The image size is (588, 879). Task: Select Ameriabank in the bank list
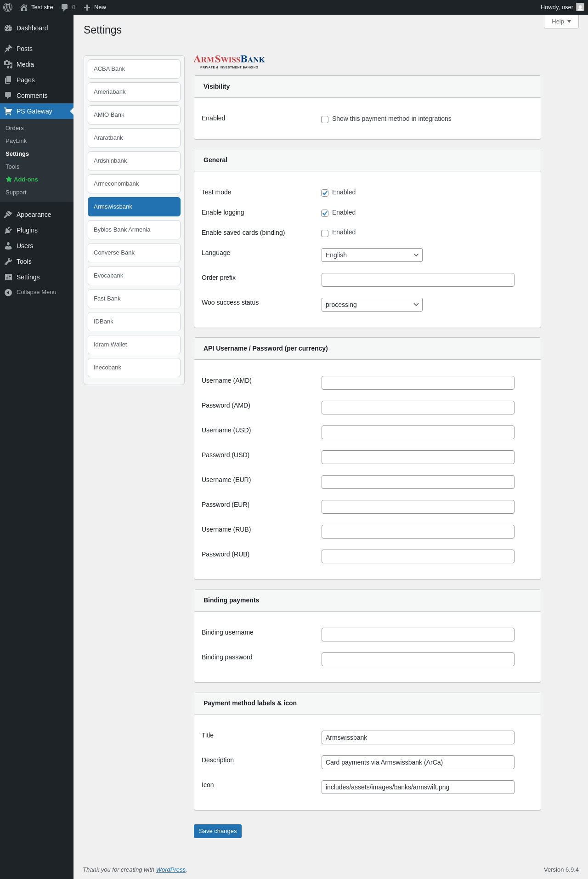click(134, 92)
